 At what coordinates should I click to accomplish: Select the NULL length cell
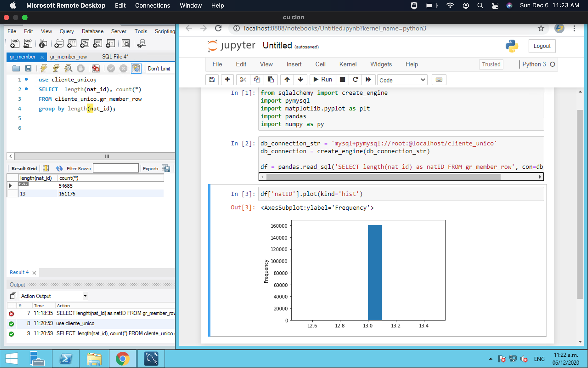38,186
